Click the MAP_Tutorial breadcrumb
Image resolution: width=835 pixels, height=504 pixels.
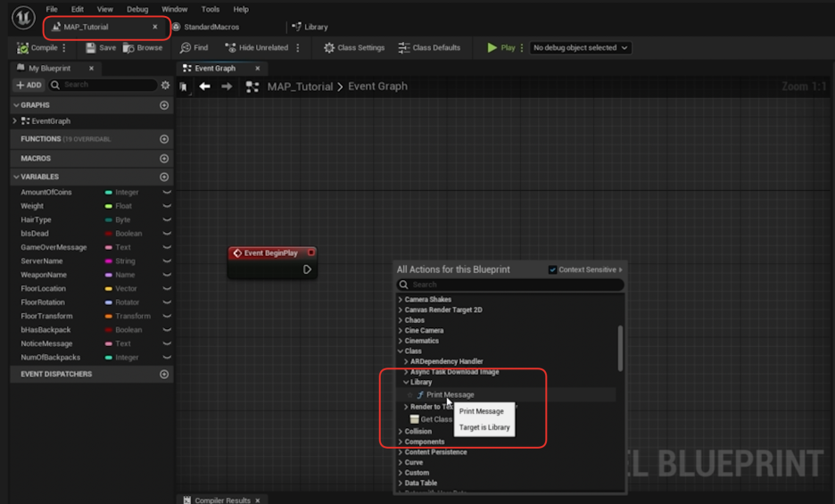point(300,87)
